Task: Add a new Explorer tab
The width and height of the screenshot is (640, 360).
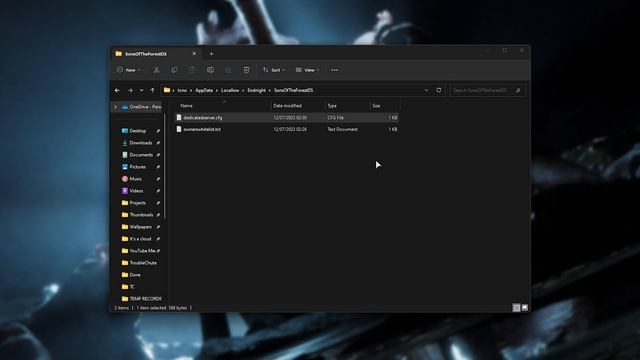Action: (211, 54)
